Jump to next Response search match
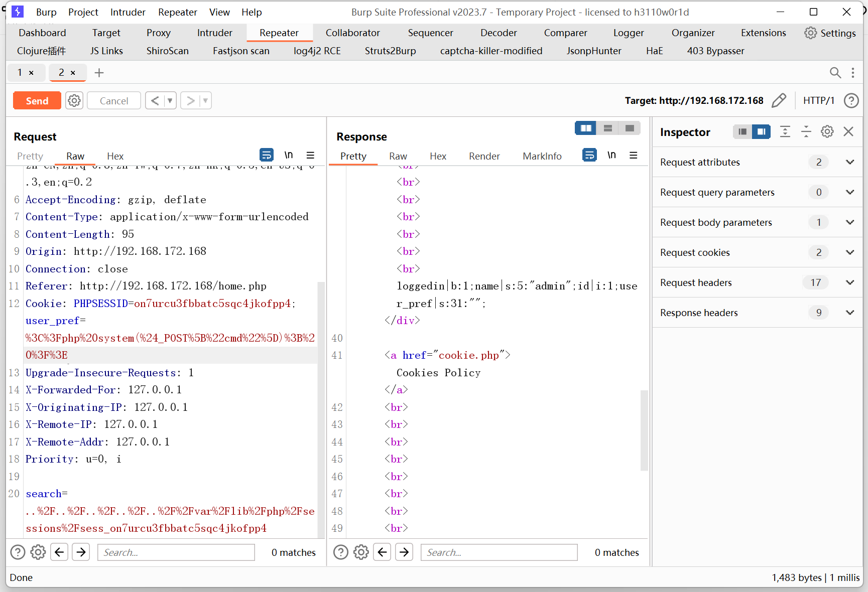Viewport: 868px width, 592px height. 404,552
